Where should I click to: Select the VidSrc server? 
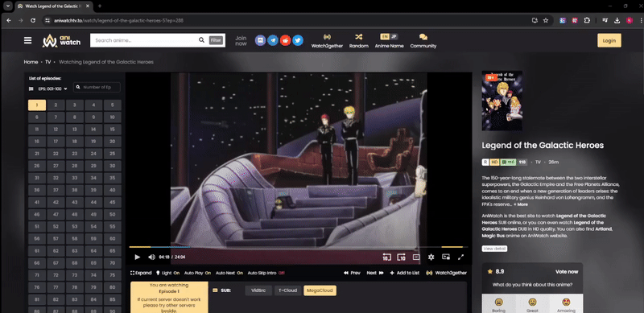click(x=258, y=290)
